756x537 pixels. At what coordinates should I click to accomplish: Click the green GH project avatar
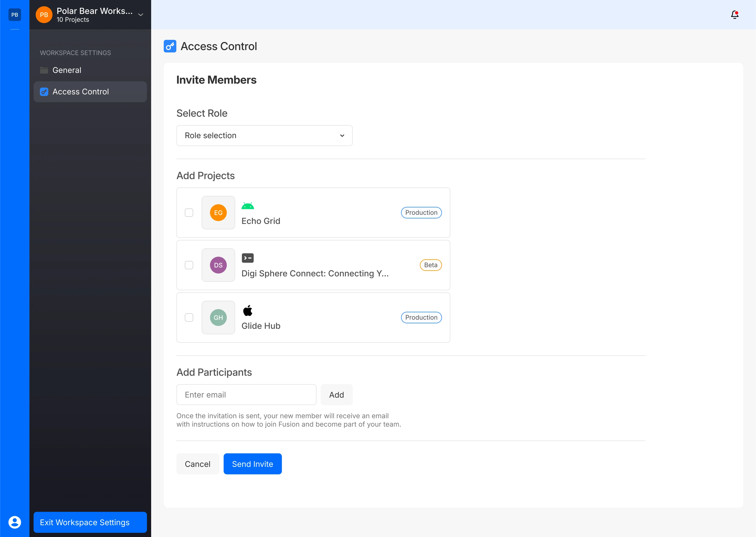(218, 318)
